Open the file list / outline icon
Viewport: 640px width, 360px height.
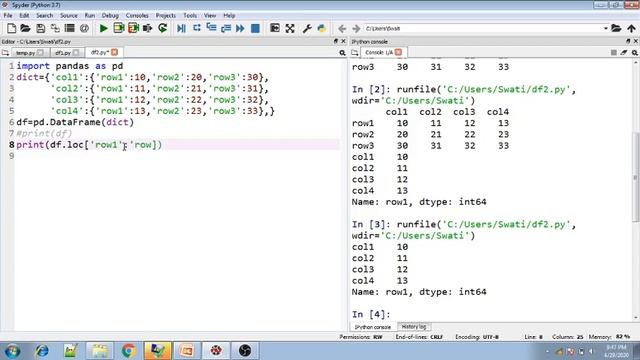pyautogui.click(x=70, y=28)
